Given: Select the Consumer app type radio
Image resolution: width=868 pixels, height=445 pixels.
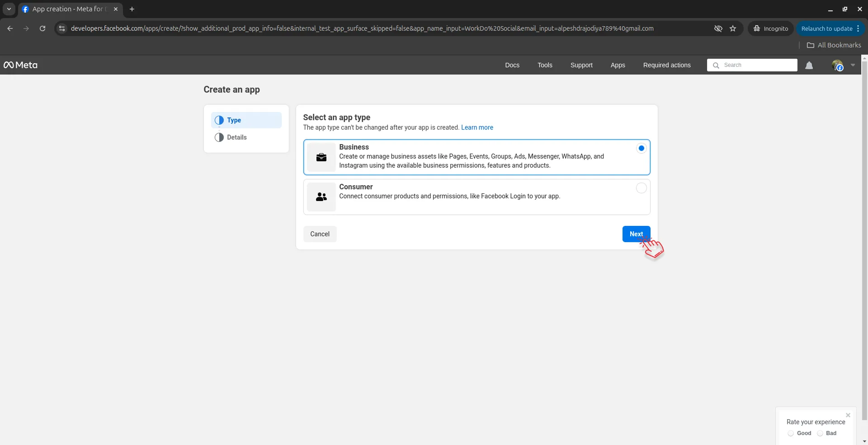Looking at the screenshot, I should 641,188.
